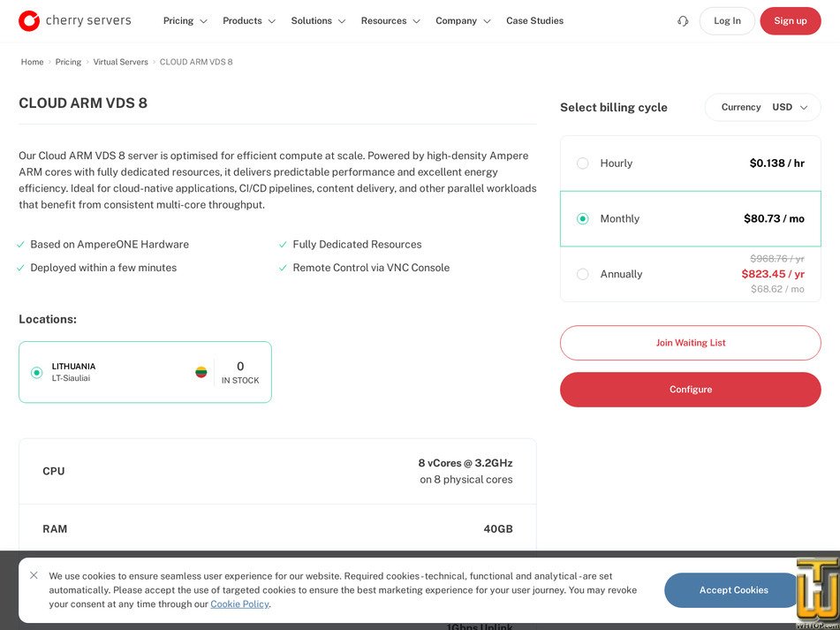This screenshot has height=630, width=840.
Task: Go to Virtual Servers breadcrumb
Action: pyautogui.click(x=120, y=62)
